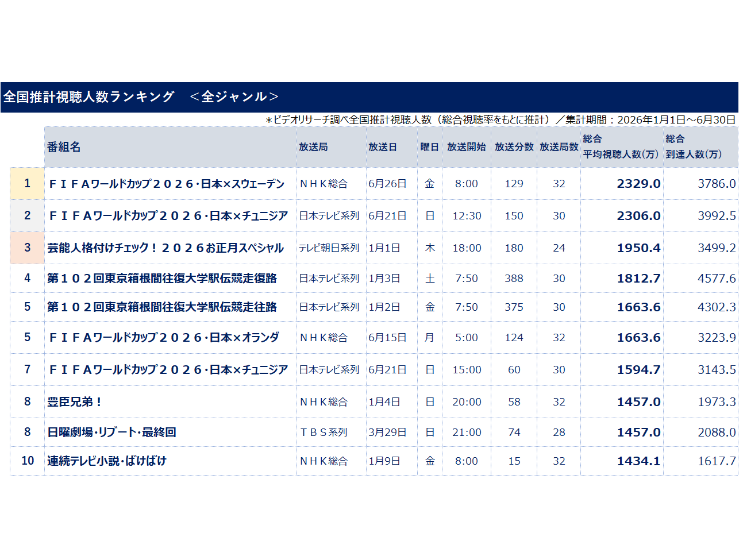Click weekday 木 cell
The width and height of the screenshot is (747, 560).
coord(430,248)
